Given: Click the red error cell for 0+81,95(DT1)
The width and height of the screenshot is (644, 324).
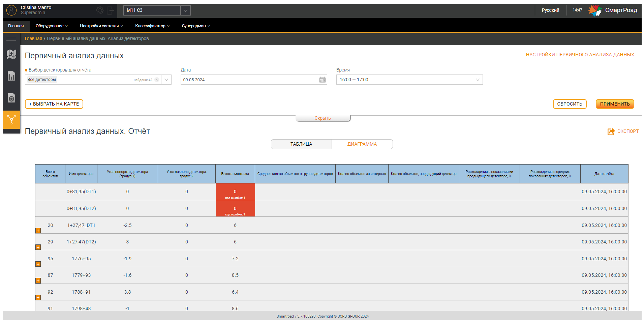Looking at the screenshot, I should (235, 192).
